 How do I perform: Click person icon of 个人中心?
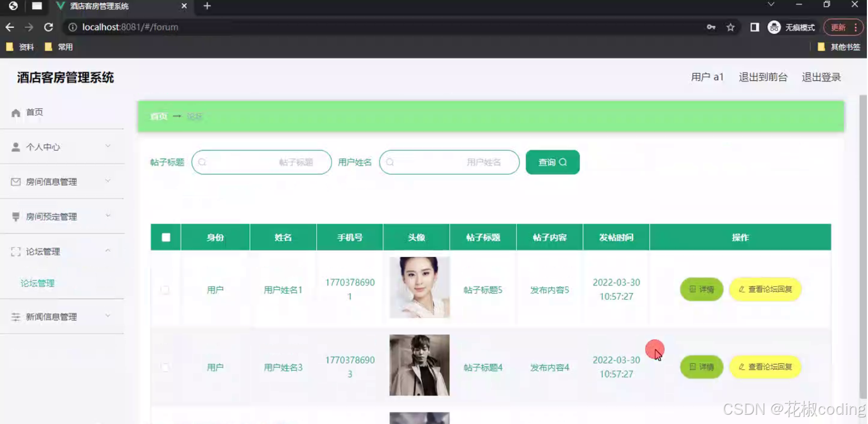coord(16,147)
